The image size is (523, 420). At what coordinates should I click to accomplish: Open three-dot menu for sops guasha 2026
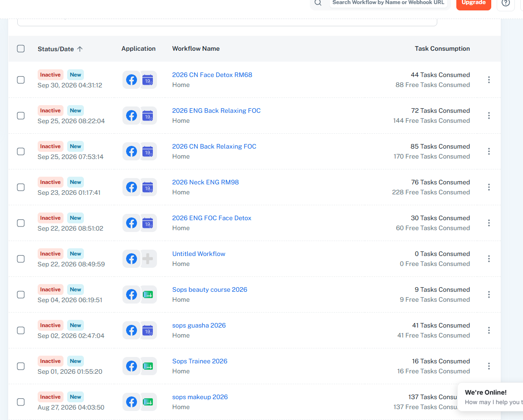489,330
